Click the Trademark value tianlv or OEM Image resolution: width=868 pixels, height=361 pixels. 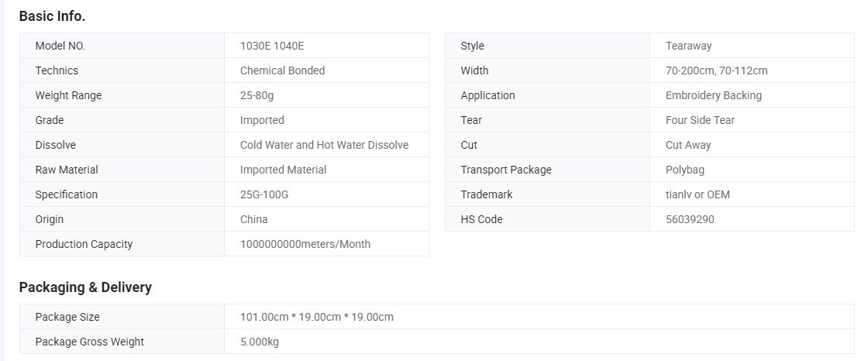[697, 194]
